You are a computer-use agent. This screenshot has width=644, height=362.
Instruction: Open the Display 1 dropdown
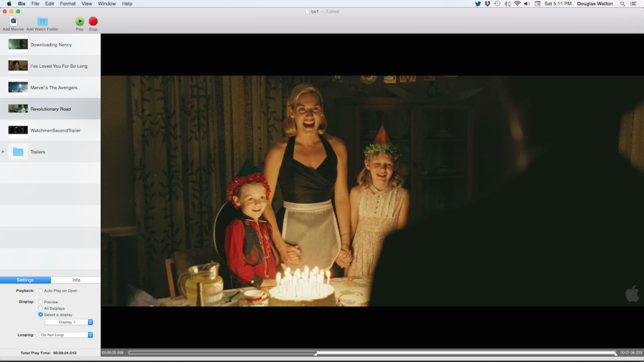tap(68, 321)
